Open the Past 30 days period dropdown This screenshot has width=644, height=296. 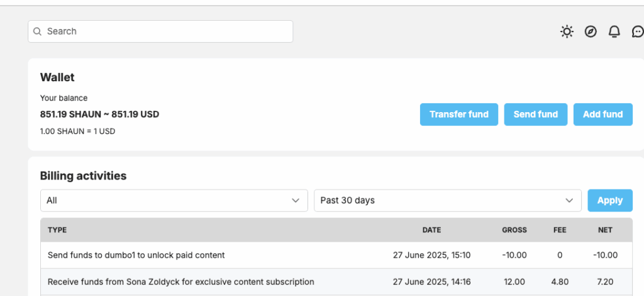448,201
